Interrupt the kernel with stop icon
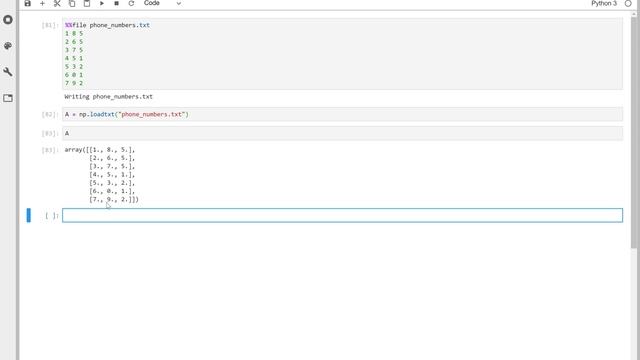 pos(116,3)
